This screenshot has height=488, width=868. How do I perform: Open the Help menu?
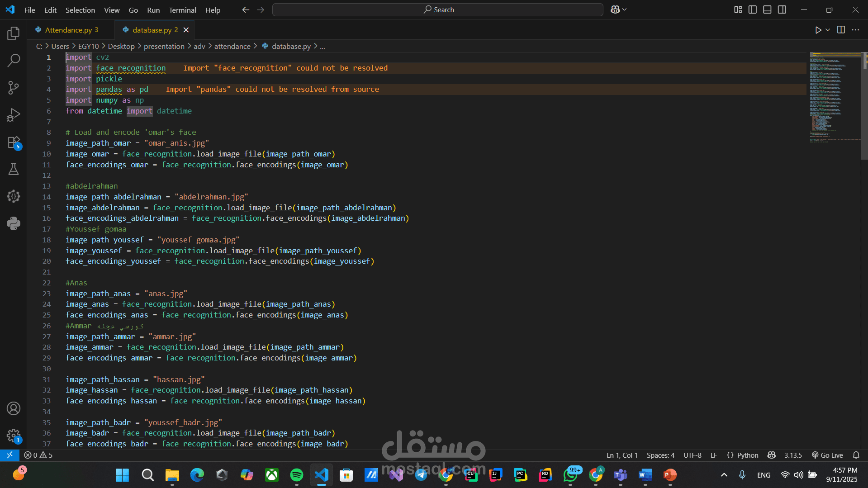(213, 10)
